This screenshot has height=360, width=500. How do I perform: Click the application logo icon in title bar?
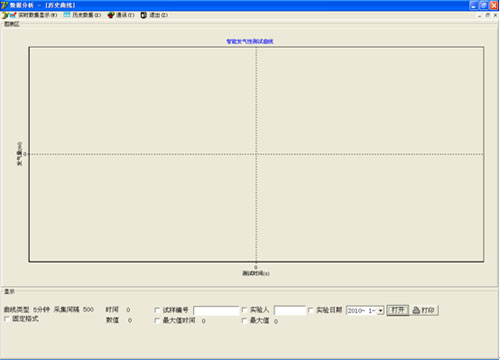coord(4,5)
